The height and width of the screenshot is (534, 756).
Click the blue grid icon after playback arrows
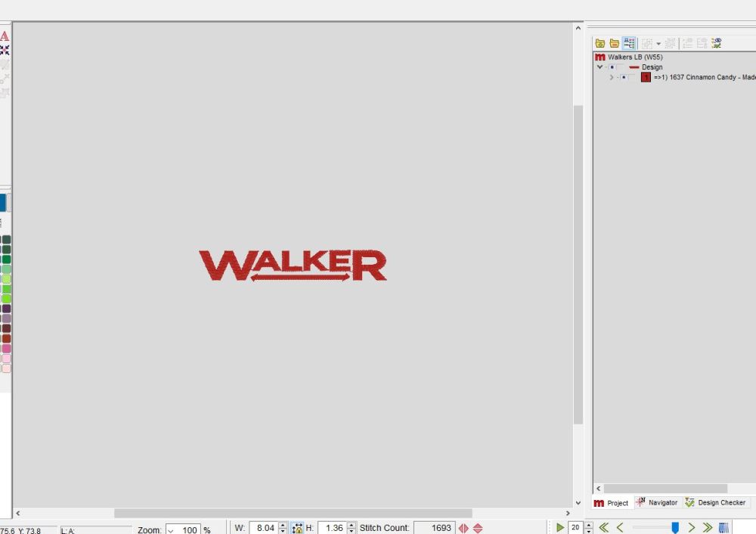[x=723, y=528]
